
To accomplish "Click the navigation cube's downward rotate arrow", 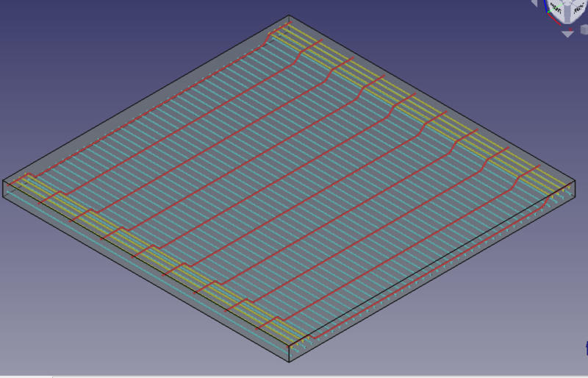I will [x=567, y=34].
